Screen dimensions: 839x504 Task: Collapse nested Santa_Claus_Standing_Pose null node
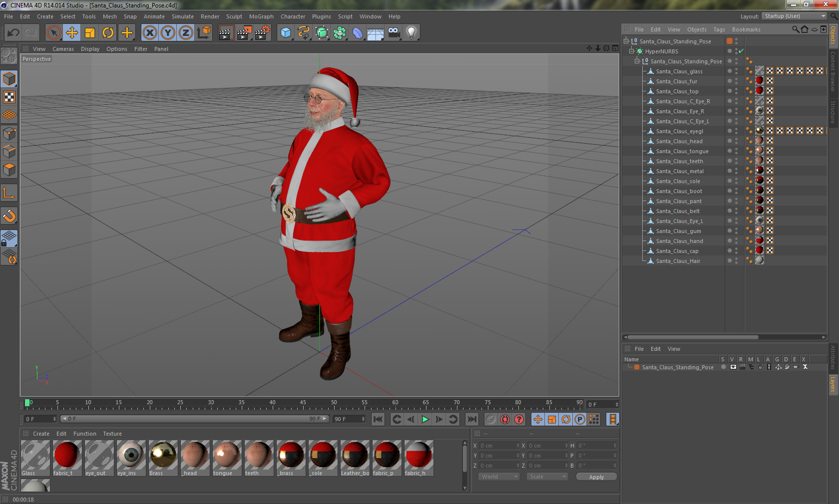637,61
